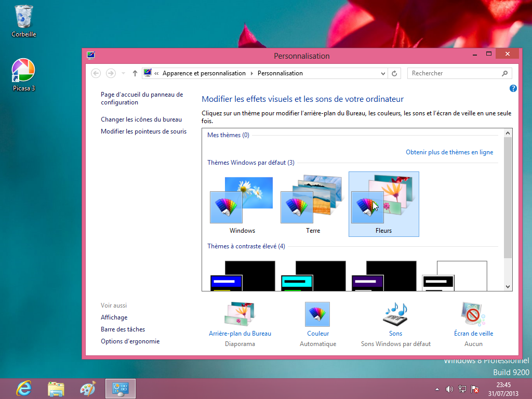This screenshot has width=532, height=399.
Task: Click the Control Panel taskbar button
Action: click(121, 389)
